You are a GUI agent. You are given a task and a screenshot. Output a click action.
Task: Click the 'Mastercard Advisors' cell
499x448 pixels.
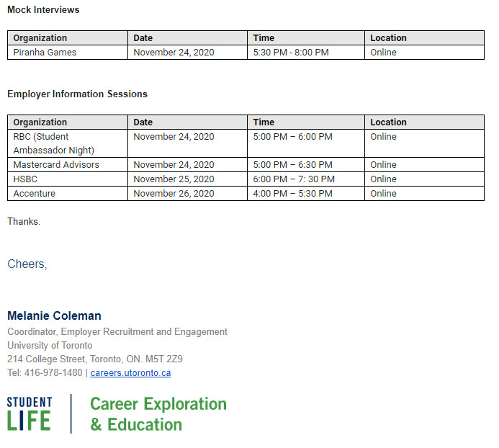pyautogui.click(x=68, y=165)
